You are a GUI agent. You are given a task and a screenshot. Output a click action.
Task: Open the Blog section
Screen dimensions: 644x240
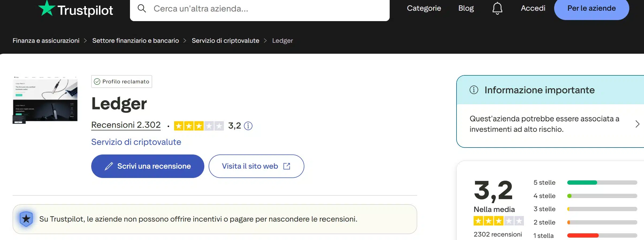[466, 8]
